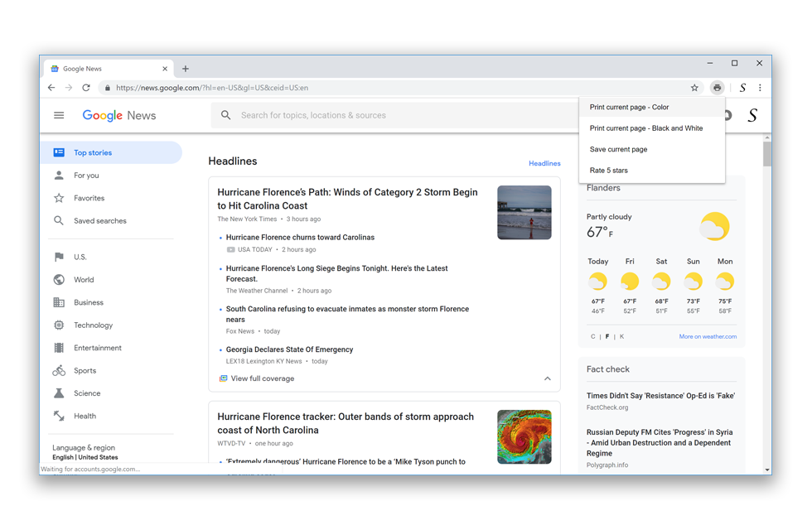Open Georgia Declares State Of Emergency story
Screen dimensions: 812x530
(289, 349)
